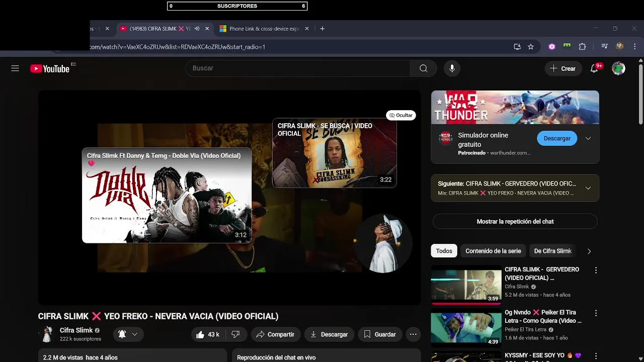Click Mostrar la repetición del chat
The height and width of the screenshot is (362, 644).
click(x=515, y=221)
